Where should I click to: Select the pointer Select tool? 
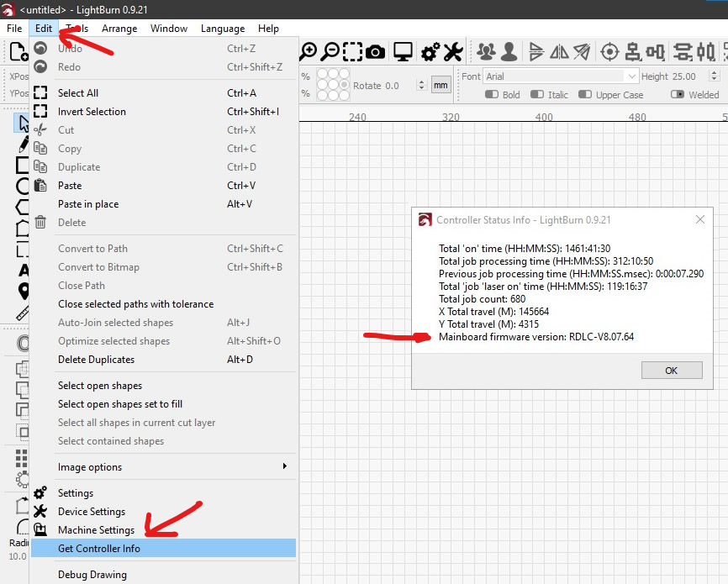coord(23,124)
